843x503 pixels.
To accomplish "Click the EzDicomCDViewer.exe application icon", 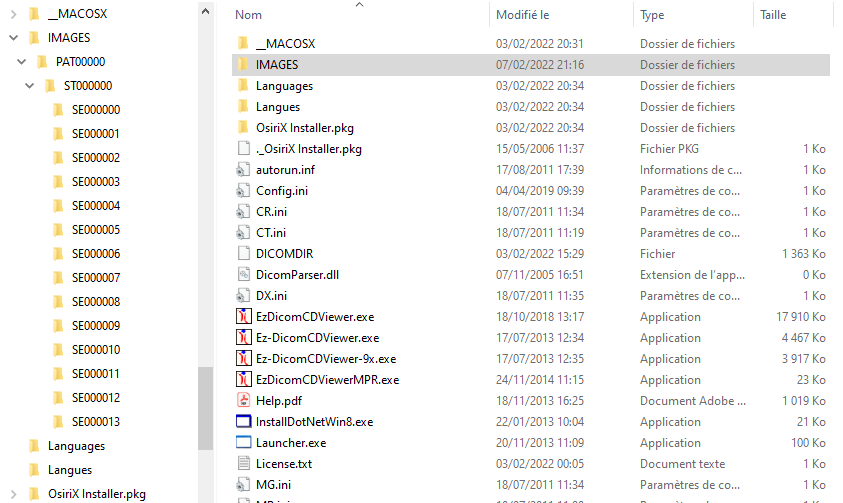I will (244, 317).
